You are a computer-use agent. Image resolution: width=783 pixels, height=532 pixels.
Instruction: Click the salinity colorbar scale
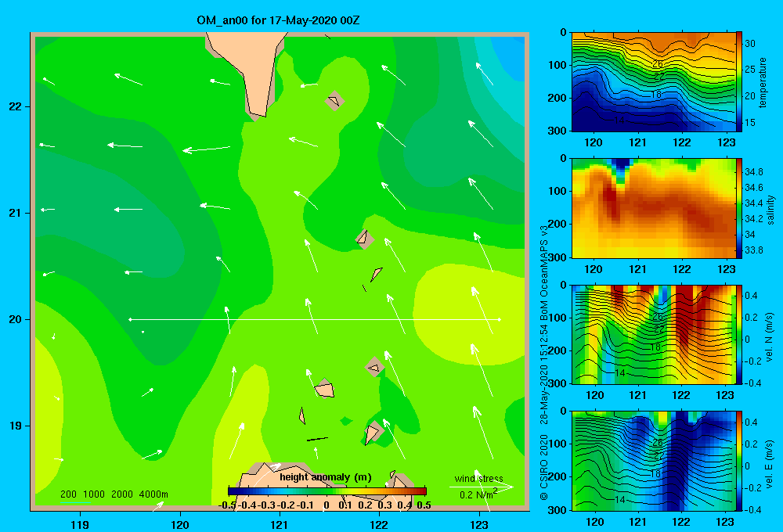(x=739, y=207)
